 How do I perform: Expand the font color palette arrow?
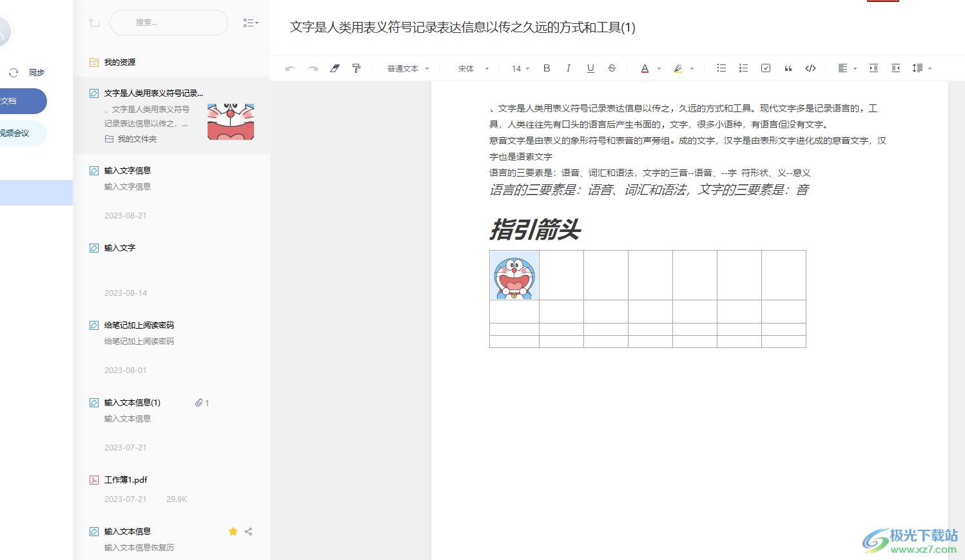point(659,68)
